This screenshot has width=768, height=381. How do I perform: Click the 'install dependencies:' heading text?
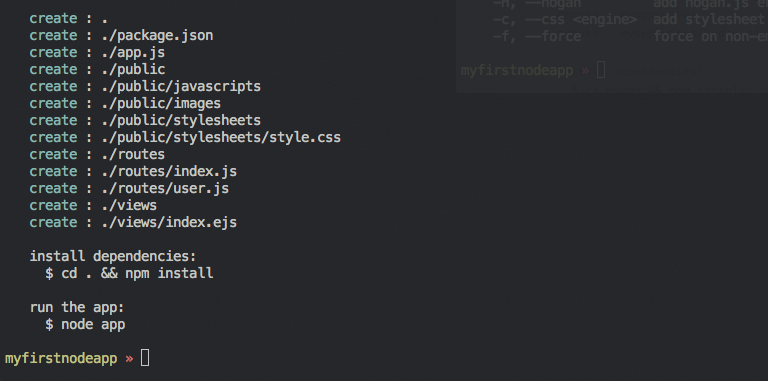[113, 257]
